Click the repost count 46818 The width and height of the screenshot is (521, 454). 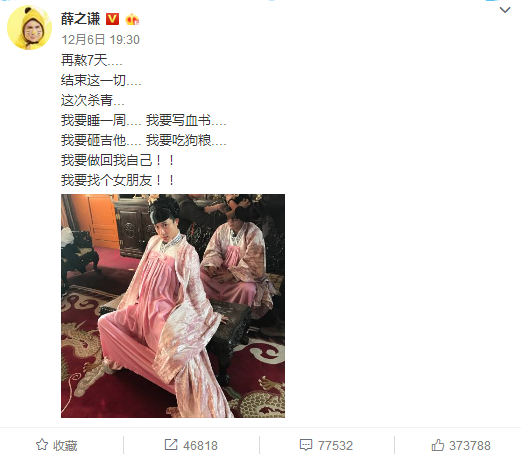coord(200,445)
